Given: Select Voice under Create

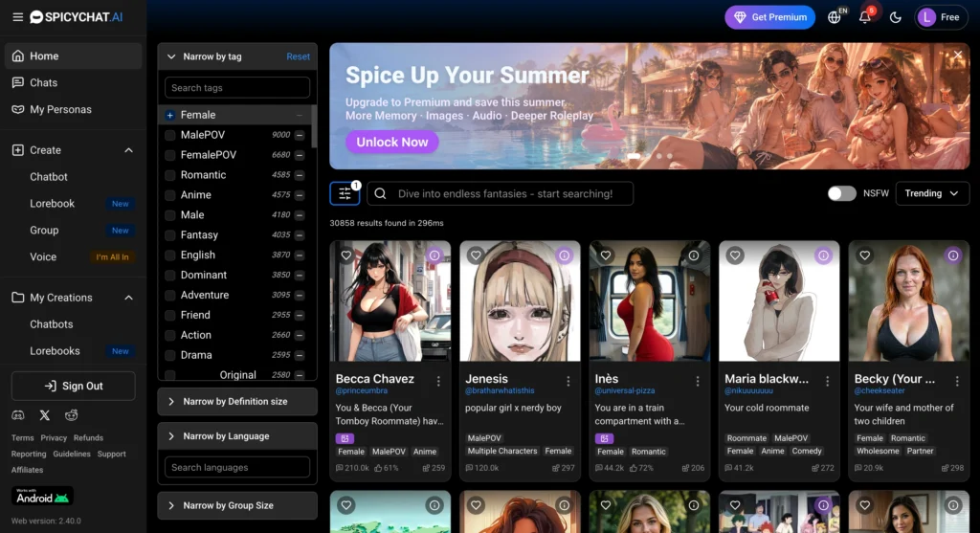Looking at the screenshot, I should click(43, 256).
